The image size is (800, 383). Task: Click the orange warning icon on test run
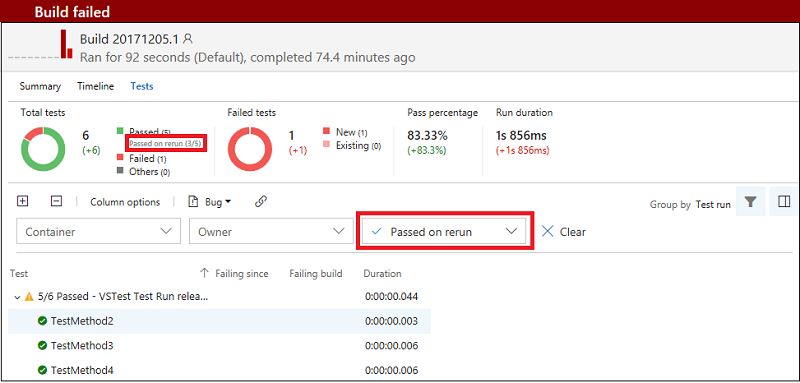coord(29,296)
